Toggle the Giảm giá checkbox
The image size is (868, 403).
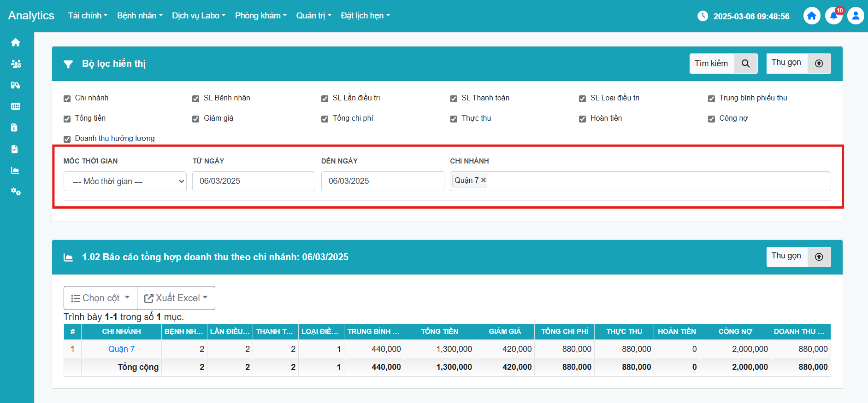(x=196, y=119)
